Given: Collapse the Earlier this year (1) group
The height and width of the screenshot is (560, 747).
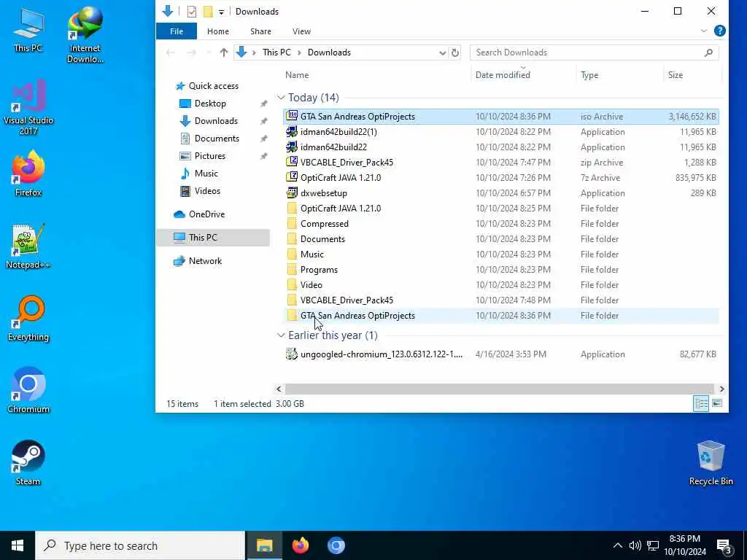Looking at the screenshot, I should click(x=281, y=335).
